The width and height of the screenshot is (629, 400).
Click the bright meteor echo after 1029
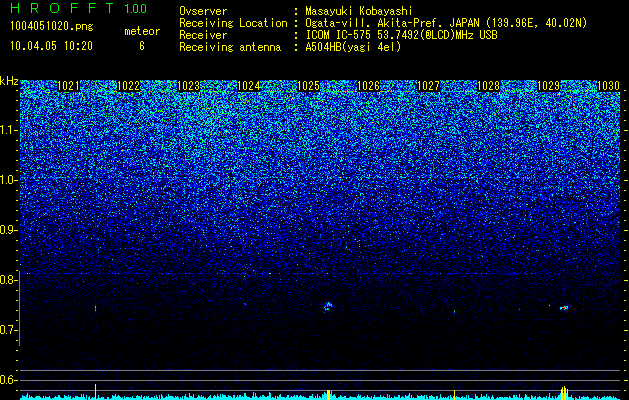[564, 308]
